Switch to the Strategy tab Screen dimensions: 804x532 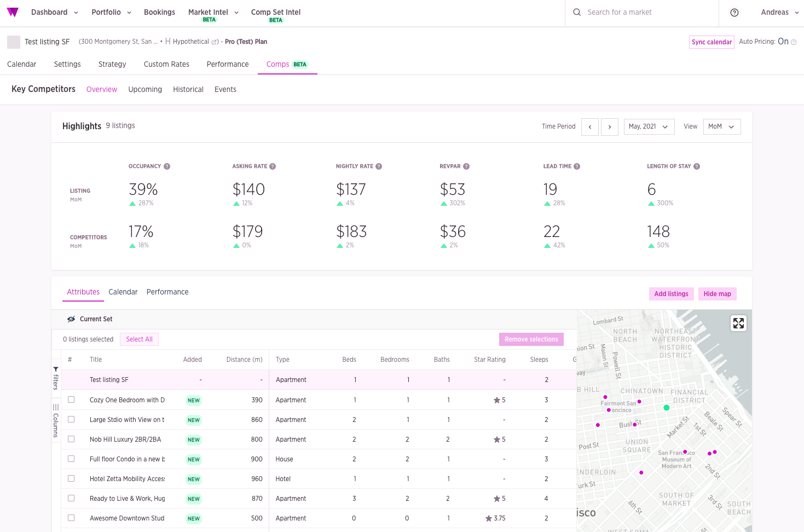point(112,65)
